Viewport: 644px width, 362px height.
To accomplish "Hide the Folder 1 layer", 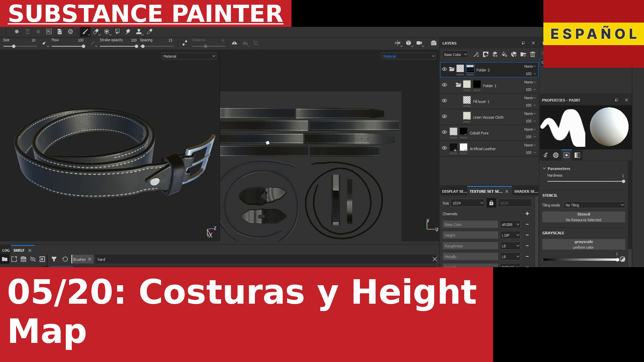I will pyautogui.click(x=444, y=85).
